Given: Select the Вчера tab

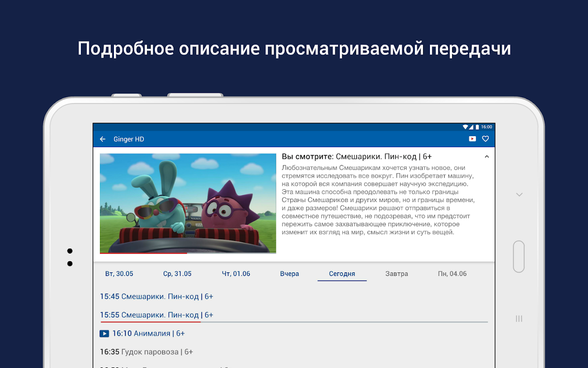Looking at the screenshot, I should tap(290, 274).
